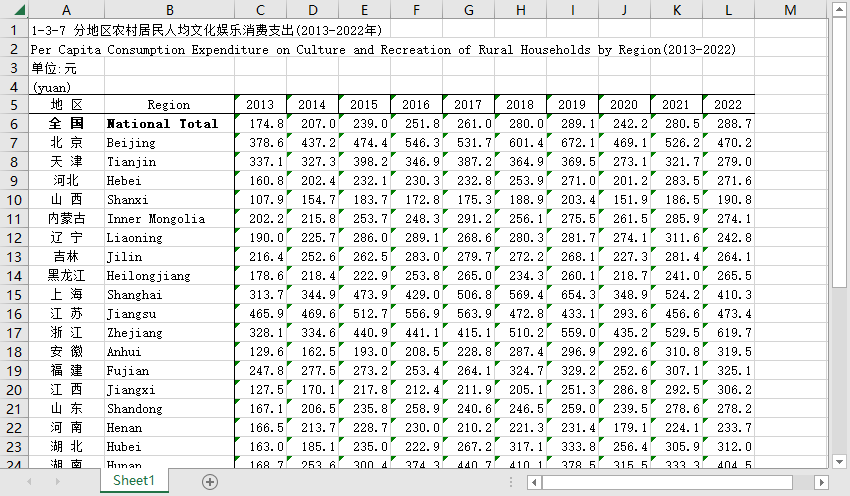Click Henan 2020 value 179.1
850x496 pixels.
point(624,427)
